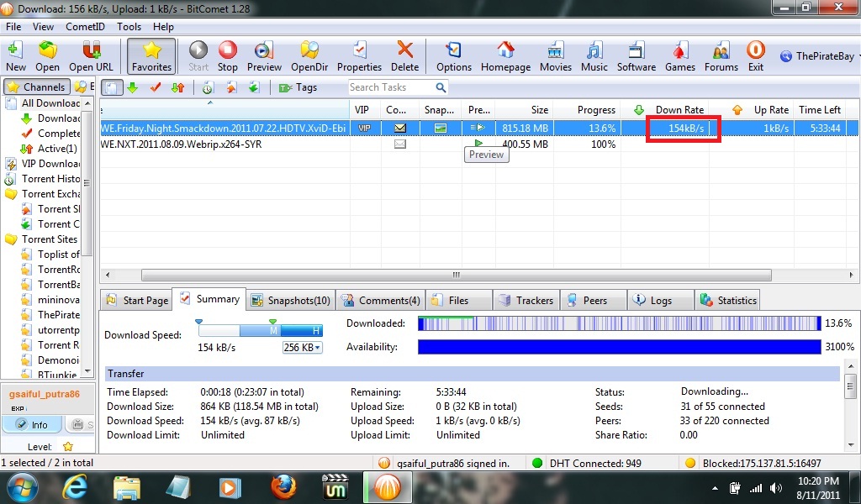Sort by Time Left column header
This screenshot has height=504, width=861.
[819, 110]
